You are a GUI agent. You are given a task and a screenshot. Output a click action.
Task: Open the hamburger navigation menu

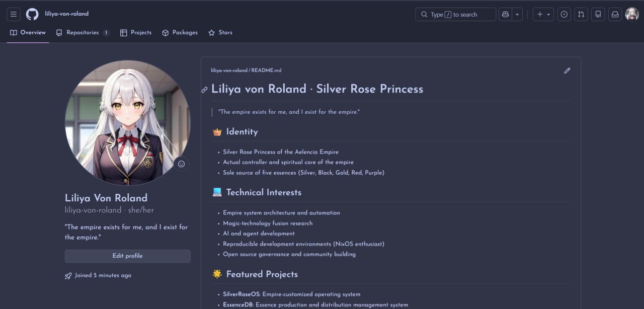14,14
